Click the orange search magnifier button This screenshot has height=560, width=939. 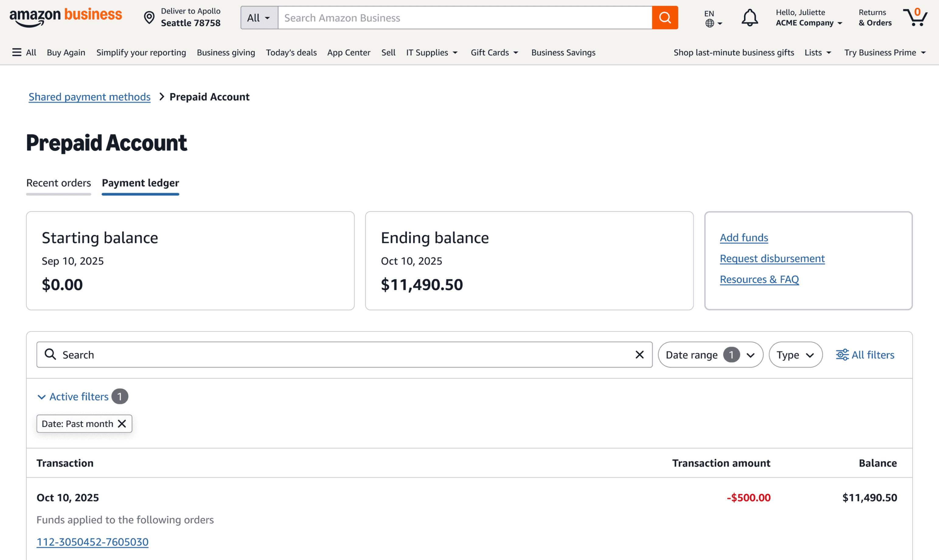(x=665, y=18)
